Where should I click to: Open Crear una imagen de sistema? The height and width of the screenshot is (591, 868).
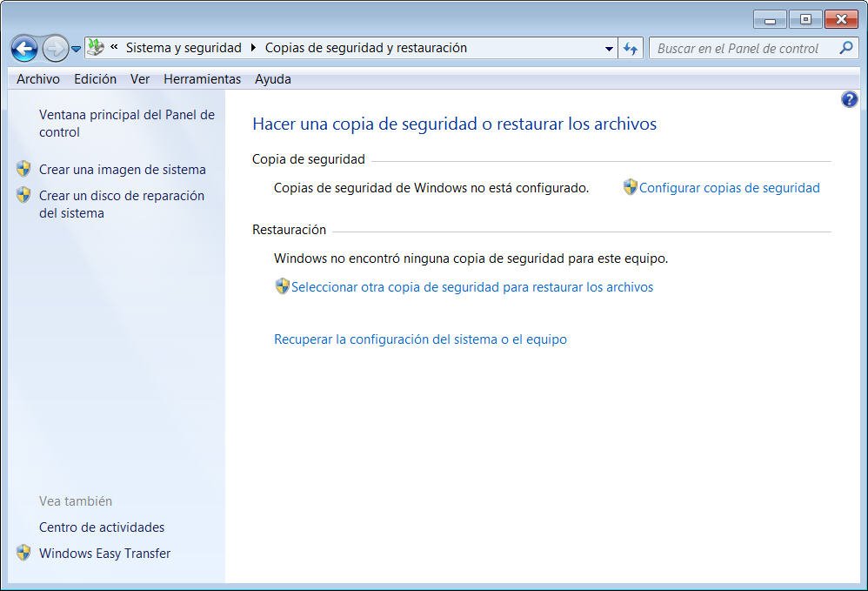123,170
